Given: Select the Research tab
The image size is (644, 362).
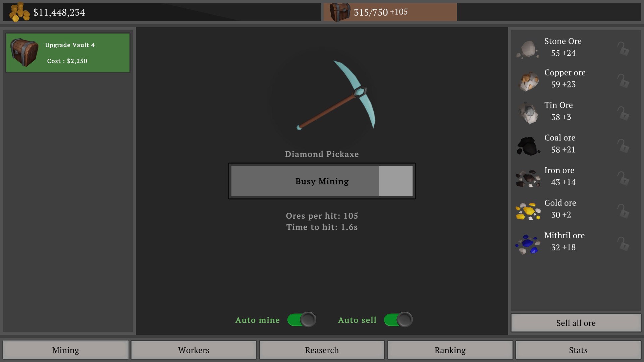Looking at the screenshot, I should (322, 350).
